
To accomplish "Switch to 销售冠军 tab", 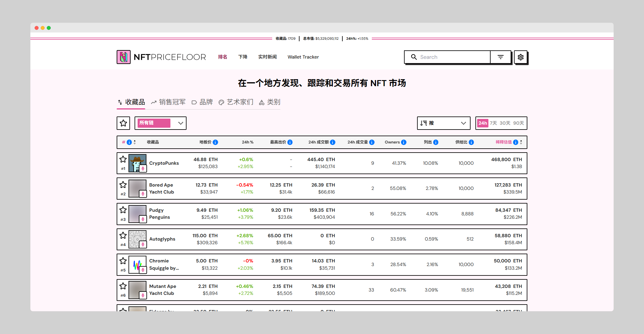I will 168,102.
